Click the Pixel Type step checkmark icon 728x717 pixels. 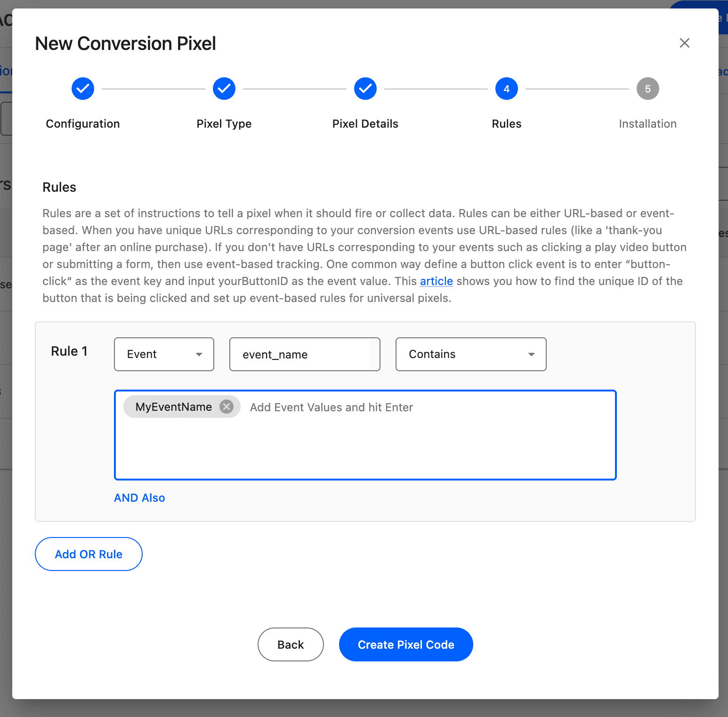(x=224, y=89)
